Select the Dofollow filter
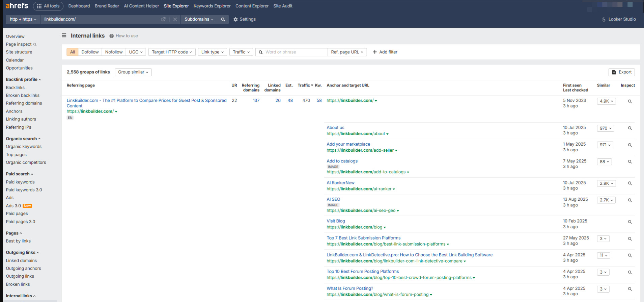Screen dimensions: 644x302 [90, 52]
